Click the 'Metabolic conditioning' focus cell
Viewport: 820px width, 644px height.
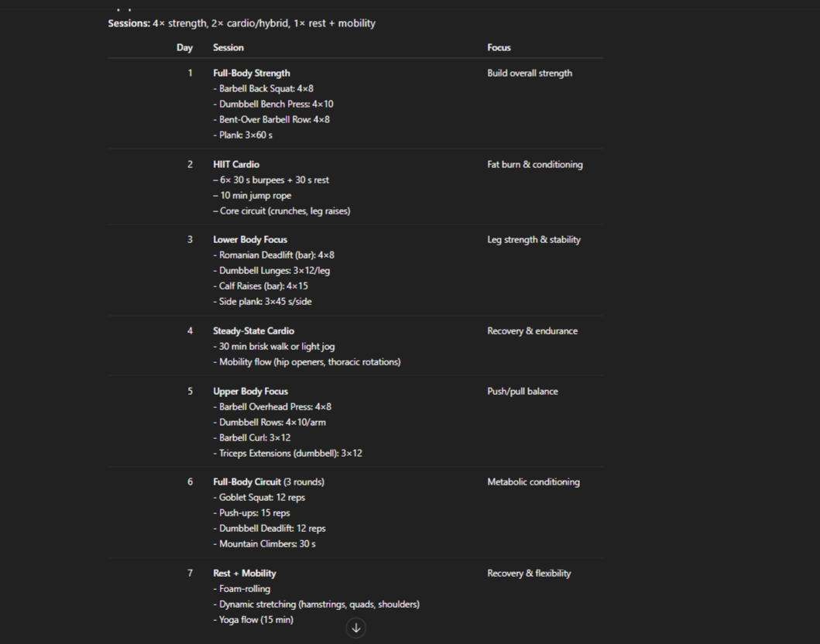tap(533, 481)
